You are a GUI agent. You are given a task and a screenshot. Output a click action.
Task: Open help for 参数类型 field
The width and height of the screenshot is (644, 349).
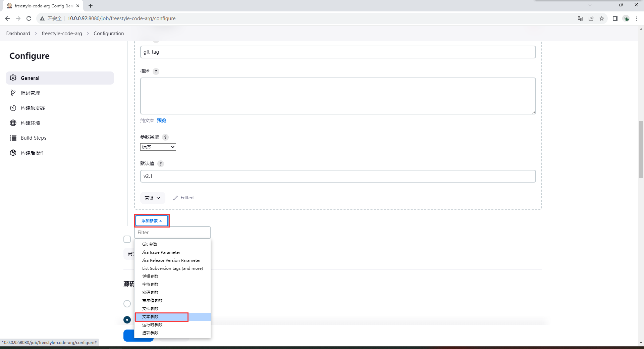point(165,137)
